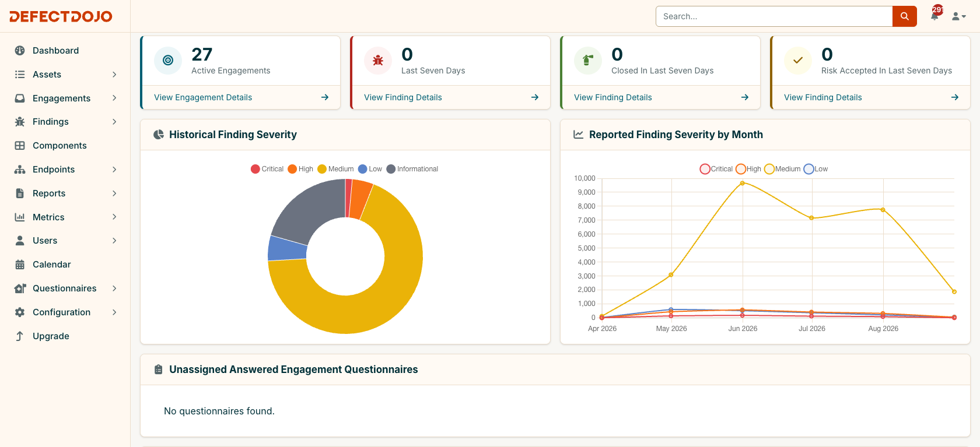Click the Metrics bar chart icon

click(x=20, y=217)
